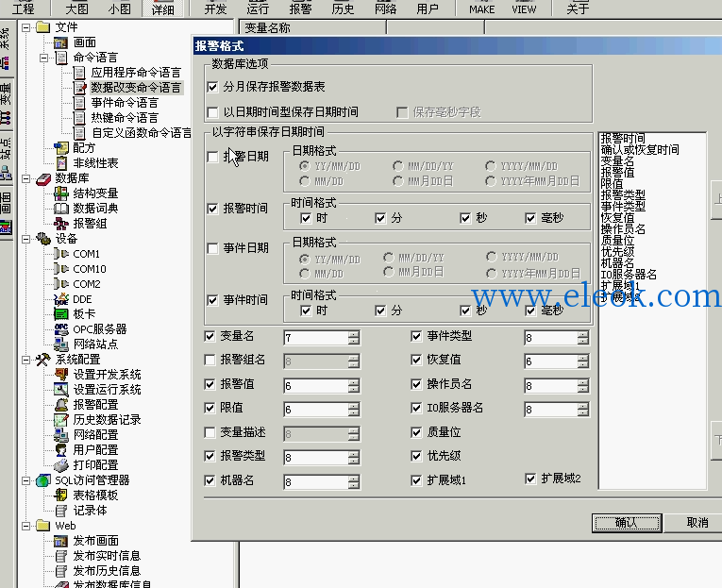Enable the 报警组名 checkbox
722x588 pixels.
point(210,361)
